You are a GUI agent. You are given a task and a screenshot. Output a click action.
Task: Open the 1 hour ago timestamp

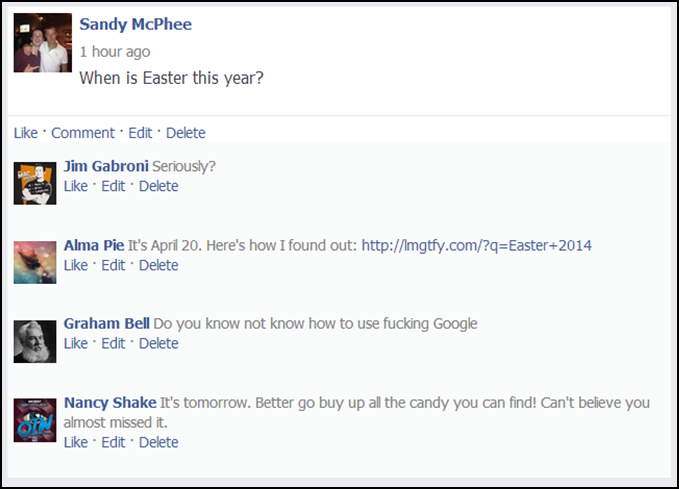coord(115,52)
